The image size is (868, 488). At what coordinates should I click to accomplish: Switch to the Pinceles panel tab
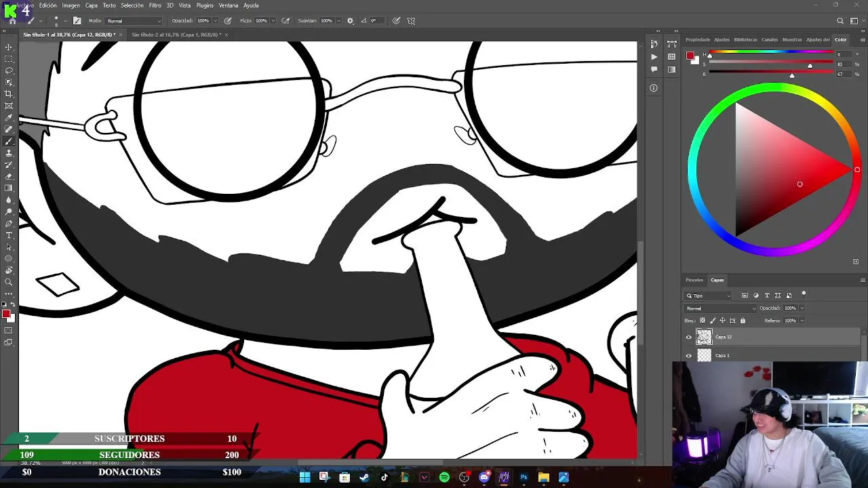694,280
